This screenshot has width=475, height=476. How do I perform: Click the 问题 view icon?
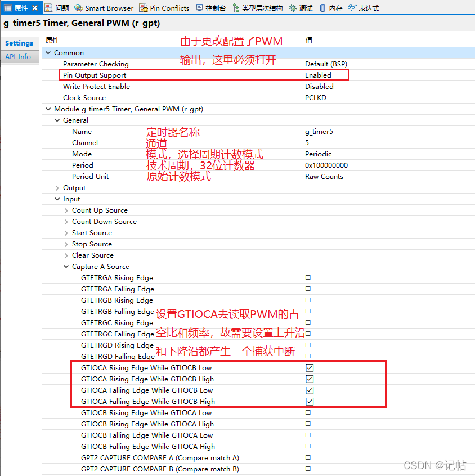pyautogui.click(x=48, y=8)
